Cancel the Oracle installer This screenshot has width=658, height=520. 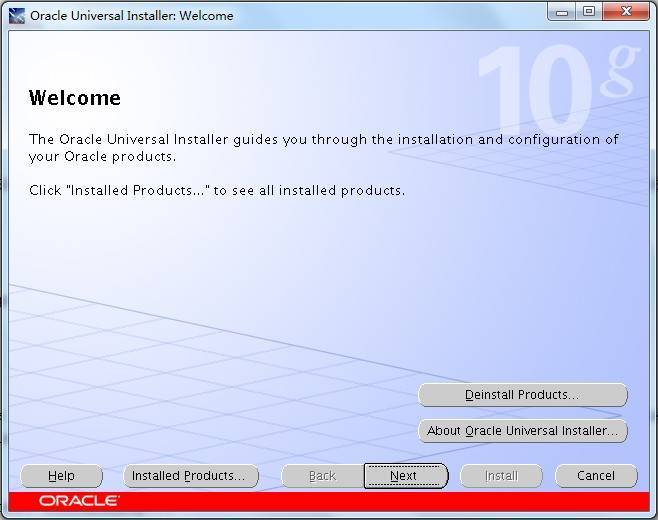pos(596,476)
